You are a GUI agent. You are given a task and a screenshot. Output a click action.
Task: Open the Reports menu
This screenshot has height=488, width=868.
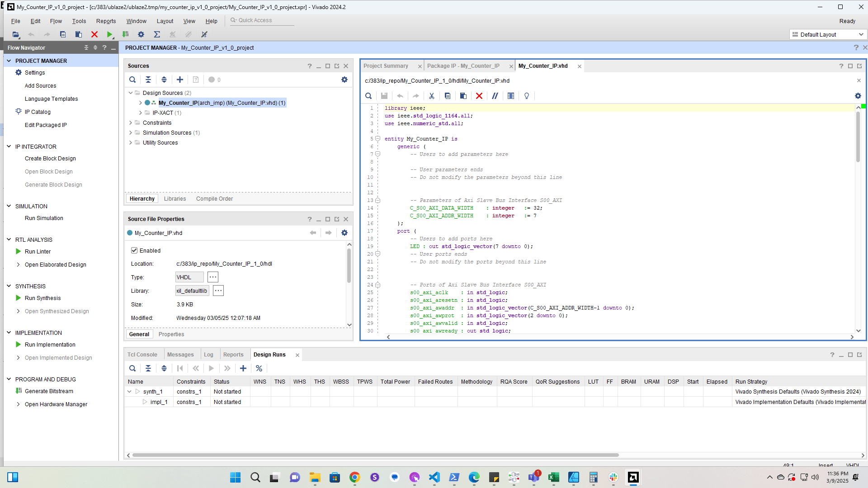point(106,21)
